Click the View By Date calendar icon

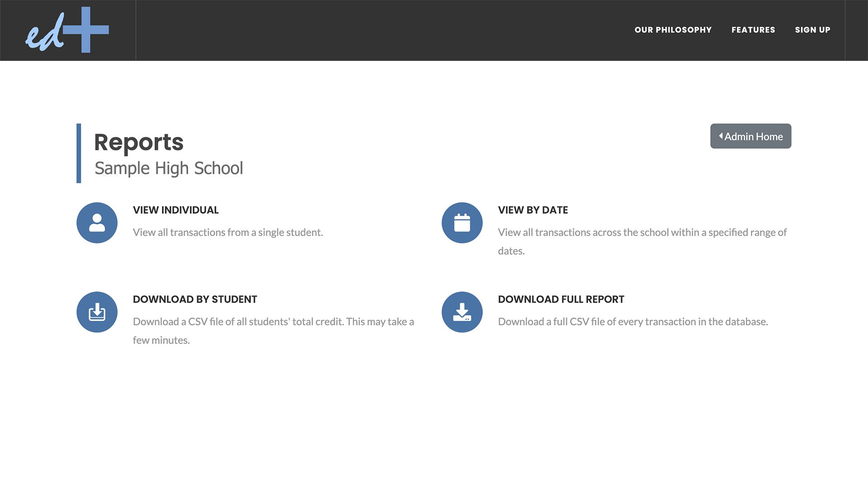(462, 223)
